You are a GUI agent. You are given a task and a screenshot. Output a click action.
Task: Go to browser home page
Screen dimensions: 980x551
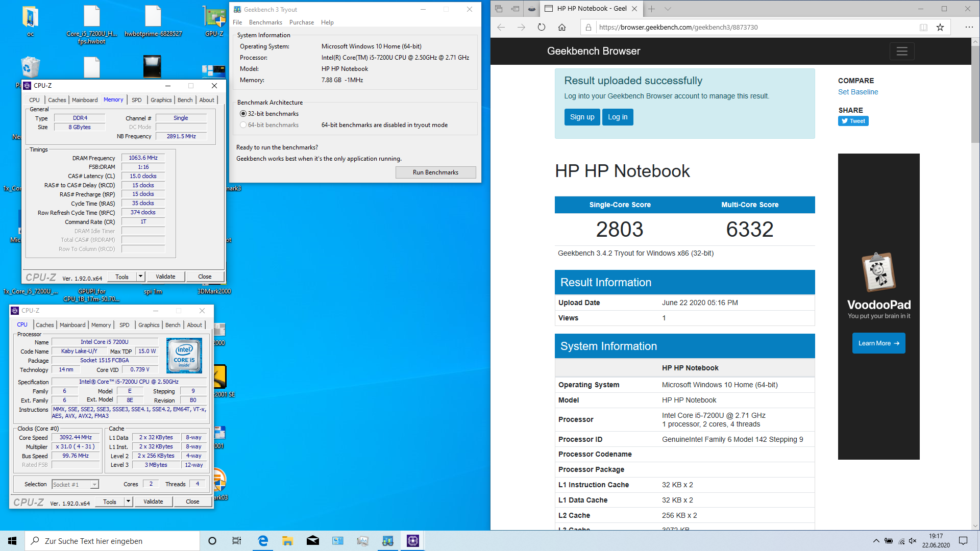tap(562, 28)
